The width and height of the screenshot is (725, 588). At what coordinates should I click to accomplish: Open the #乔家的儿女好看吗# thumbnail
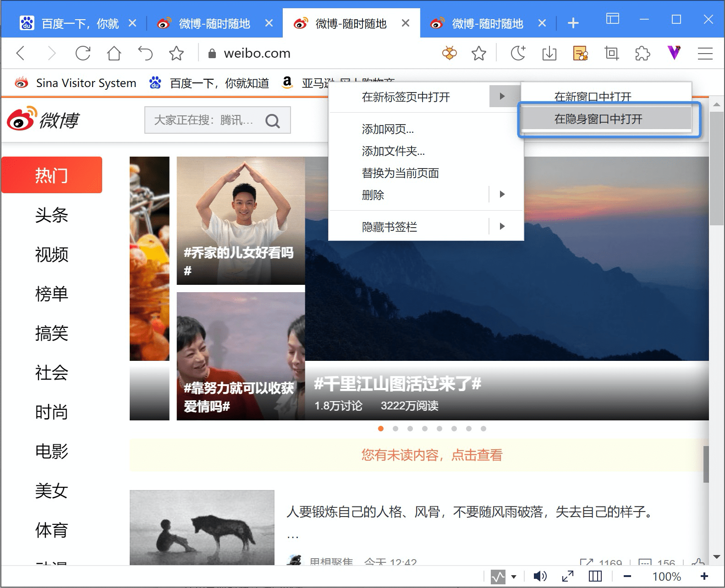click(x=241, y=221)
